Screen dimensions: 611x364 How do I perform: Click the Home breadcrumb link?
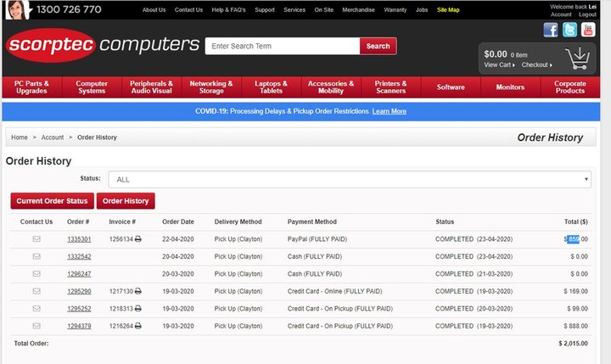click(19, 137)
